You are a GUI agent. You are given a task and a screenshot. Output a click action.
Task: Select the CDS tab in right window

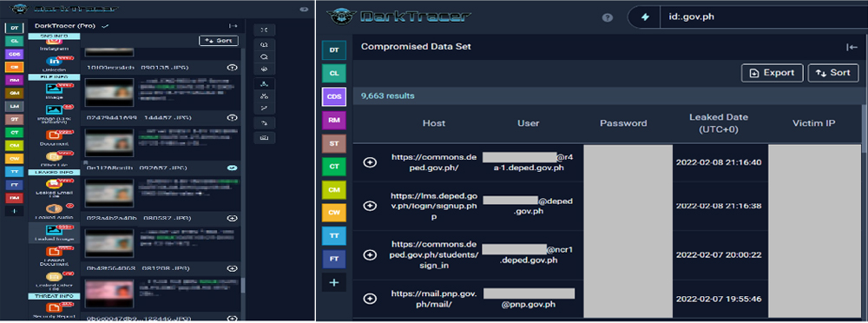point(334,96)
